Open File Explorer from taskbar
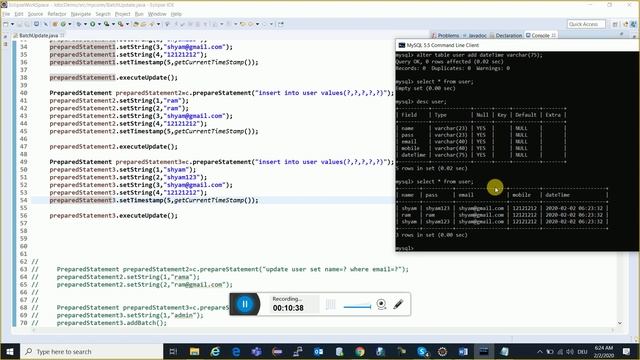 coord(194,351)
